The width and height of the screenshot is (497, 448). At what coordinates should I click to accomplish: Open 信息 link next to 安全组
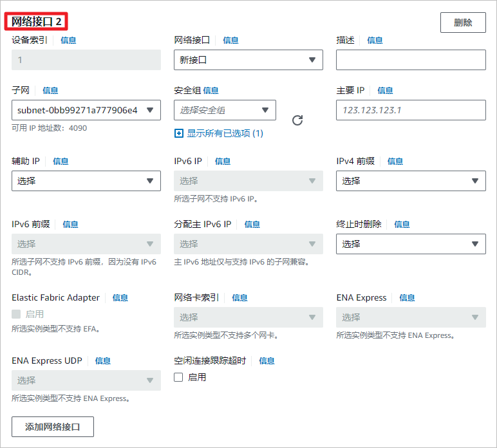coord(211,91)
